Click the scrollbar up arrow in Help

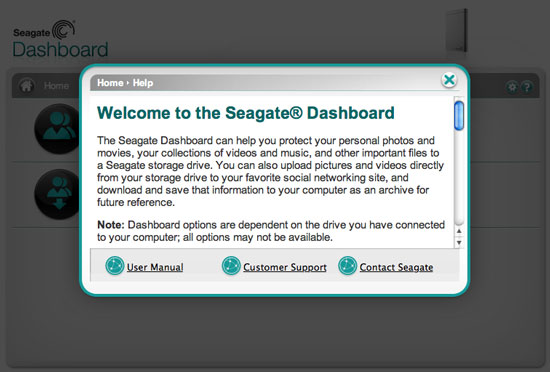pos(459,231)
